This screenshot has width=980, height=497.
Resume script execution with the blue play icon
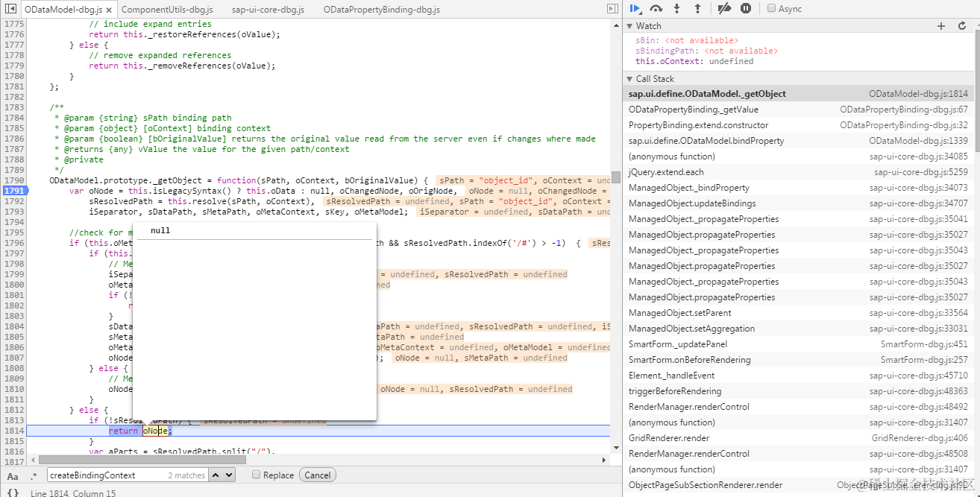coord(635,9)
